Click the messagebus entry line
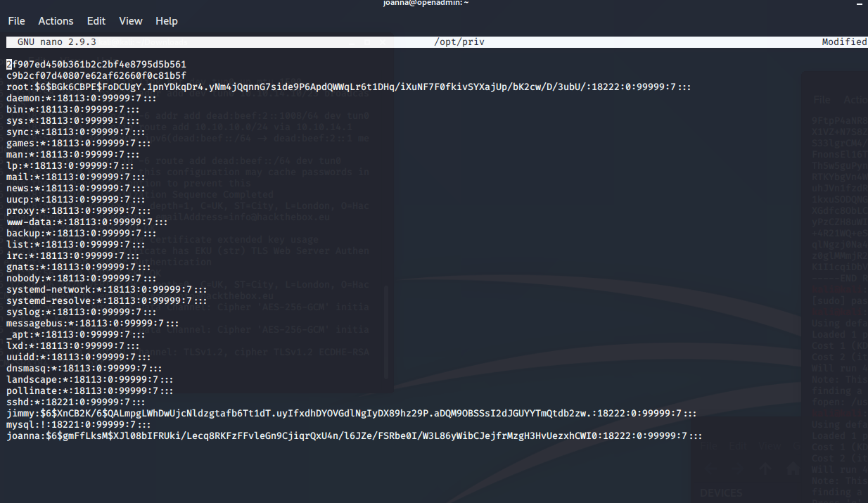The height and width of the screenshot is (503, 868). pyautogui.click(x=90, y=324)
